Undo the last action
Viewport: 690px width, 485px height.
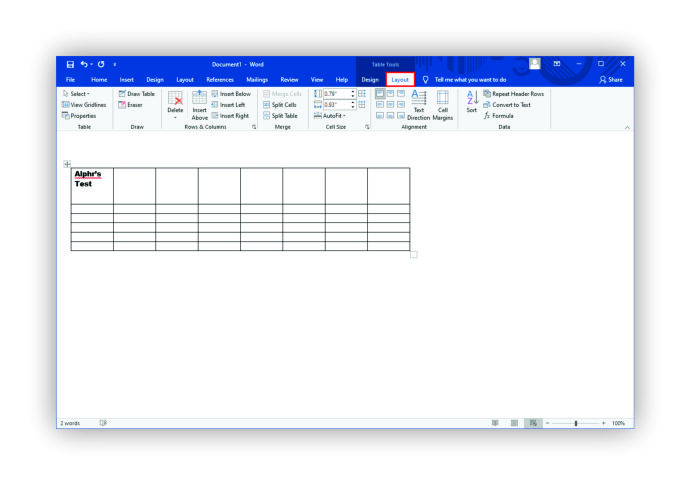84,64
